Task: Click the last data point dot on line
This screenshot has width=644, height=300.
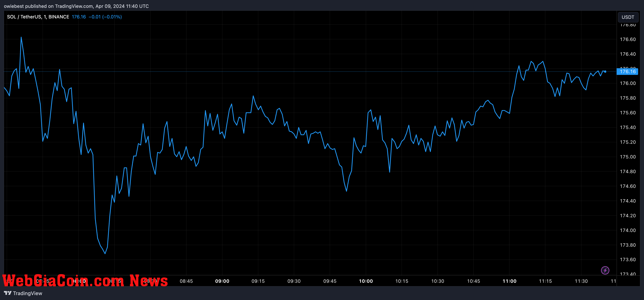Action: (x=605, y=72)
